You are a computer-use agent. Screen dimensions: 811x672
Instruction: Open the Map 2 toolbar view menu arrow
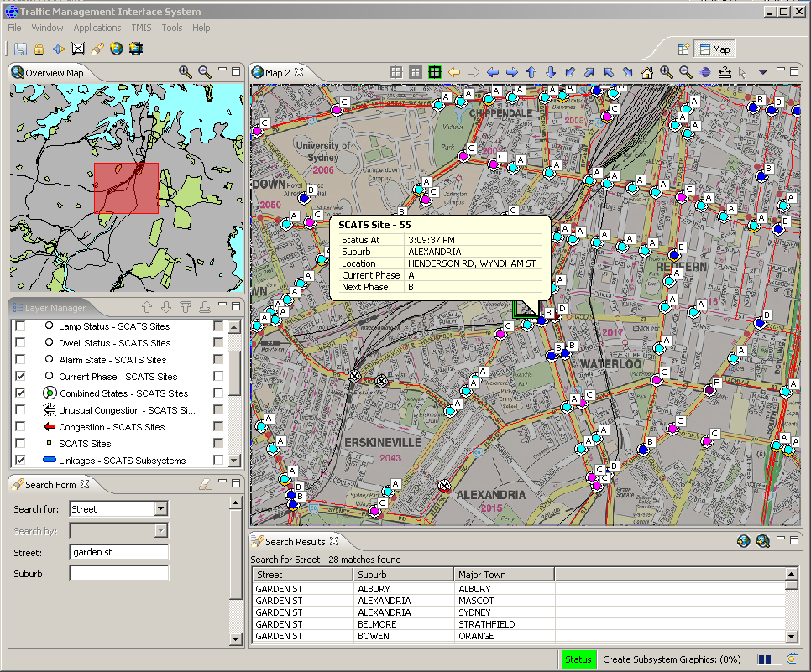[762, 73]
